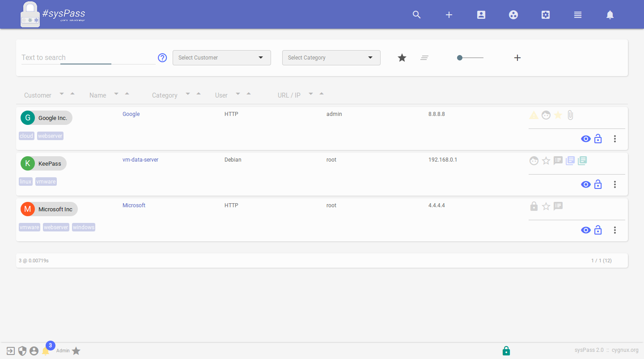This screenshot has width=644, height=359.
Task: Click the Microsoft Inc customer chip
Action: 49,209
